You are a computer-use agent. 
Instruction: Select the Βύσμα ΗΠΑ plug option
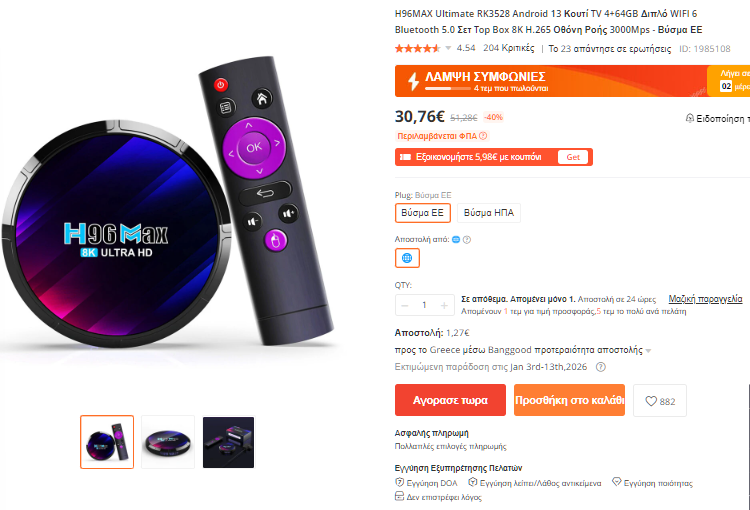[x=489, y=213]
